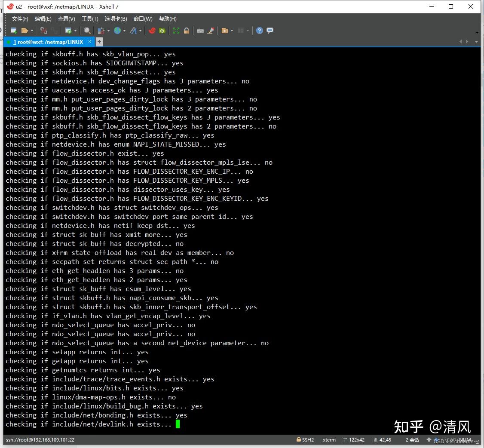Close the root@wxf: /netmap/LINUX tab
Viewport: 484px width, 448px height.
pyautogui.click(x=89, y=41)
